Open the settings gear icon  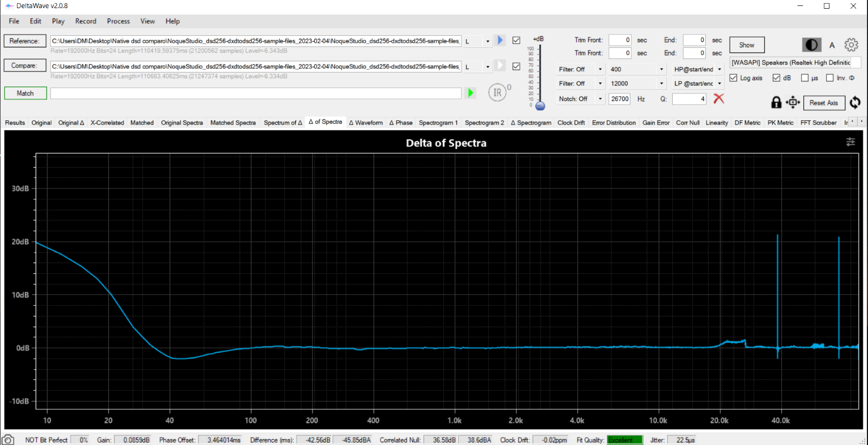(x=851, y=45)
